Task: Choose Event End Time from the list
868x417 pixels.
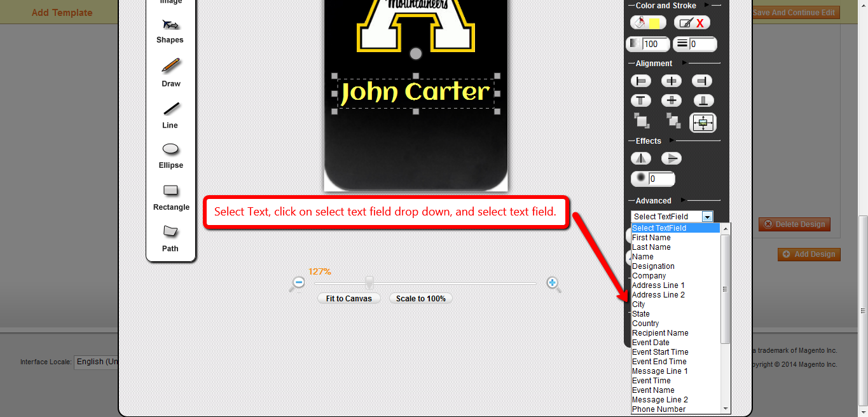Action: click(x=675, y=362)
